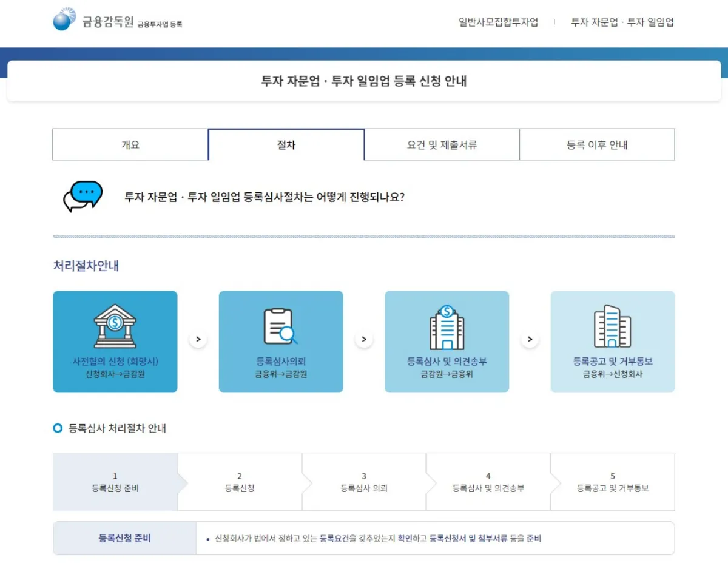Click the building icon for 등록공고 및 거부통보
Image resolution: width=728 pixels, height=566 pixels.
point(612,326)
